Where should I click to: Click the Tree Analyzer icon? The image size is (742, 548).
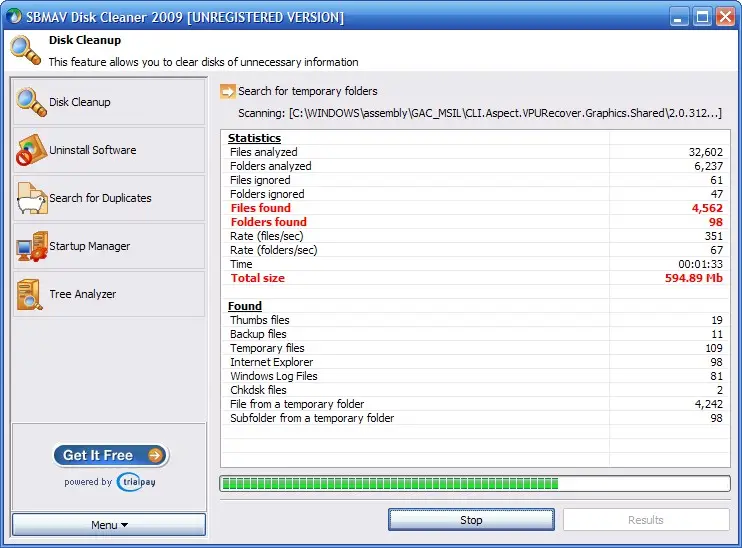coord(29,294)
